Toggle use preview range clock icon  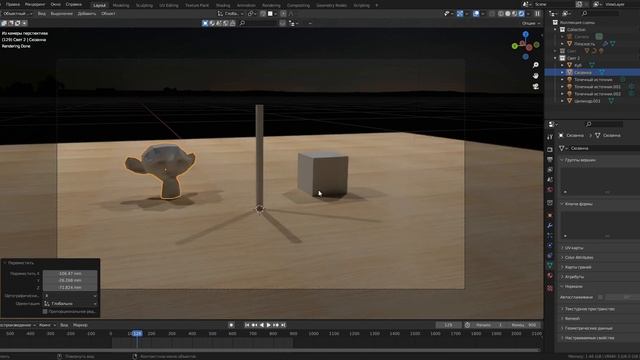(x=467, y=325)
